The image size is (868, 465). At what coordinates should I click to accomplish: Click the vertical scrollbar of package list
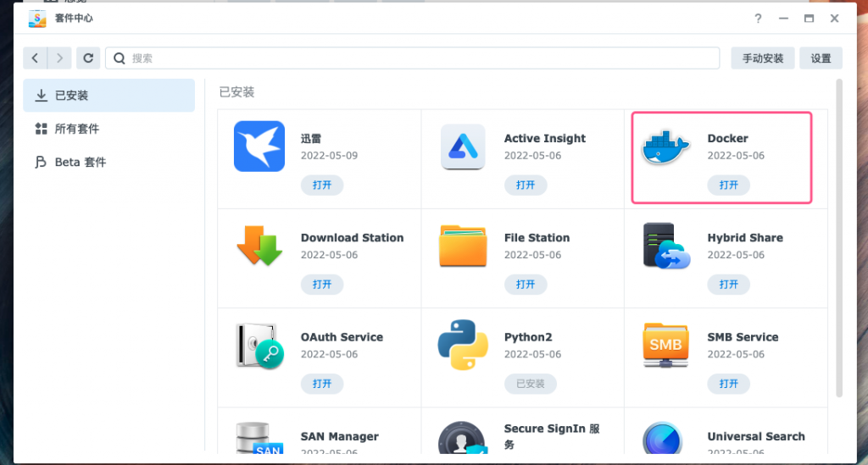(x=839, y=238)
